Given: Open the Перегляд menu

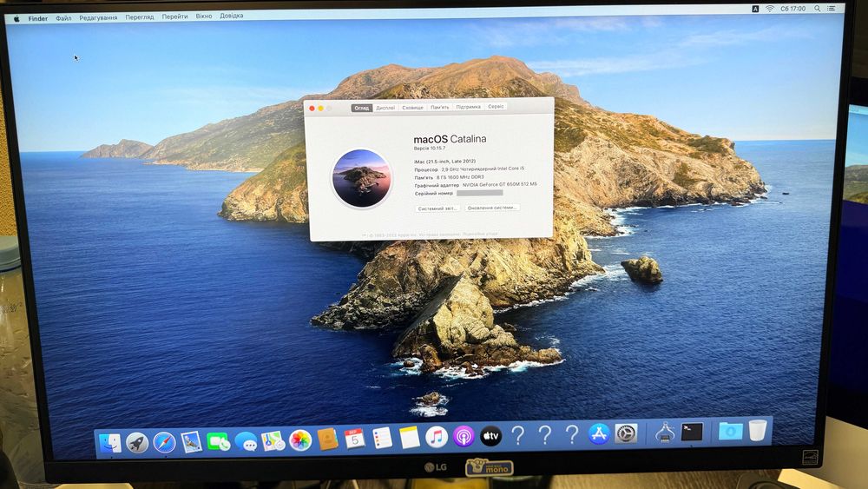Looking at the screenshot, I should 140,17.
